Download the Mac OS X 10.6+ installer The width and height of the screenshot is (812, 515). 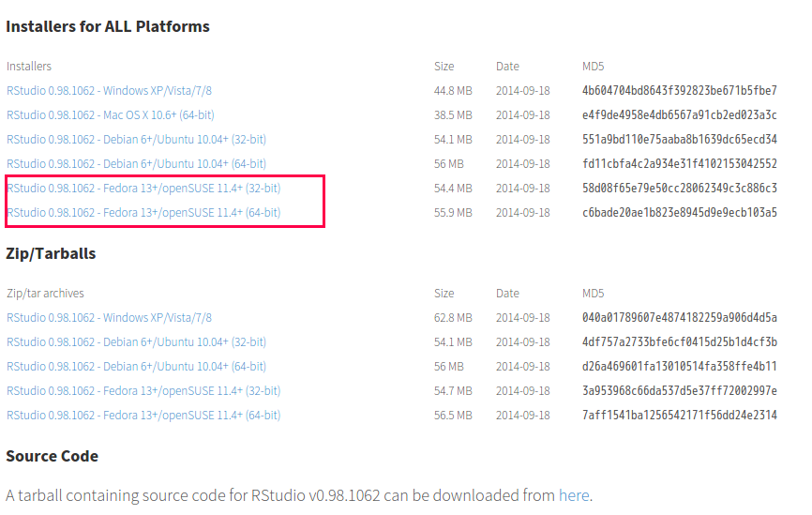111,115
